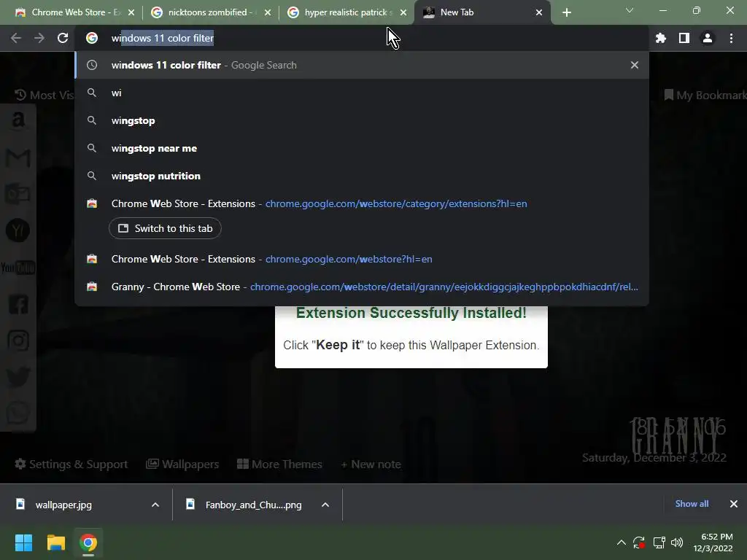Open Chrome's three-dot menu

[x=731, y=38]
